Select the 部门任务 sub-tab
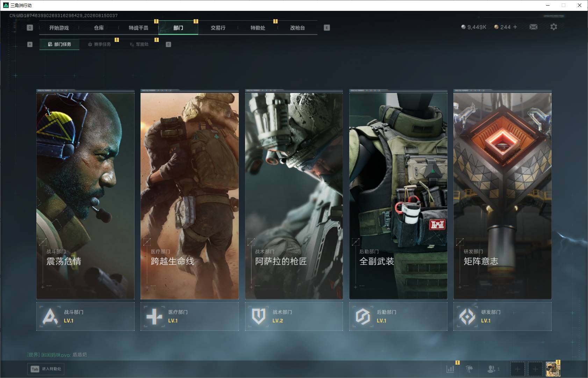 tap(59, 44)
